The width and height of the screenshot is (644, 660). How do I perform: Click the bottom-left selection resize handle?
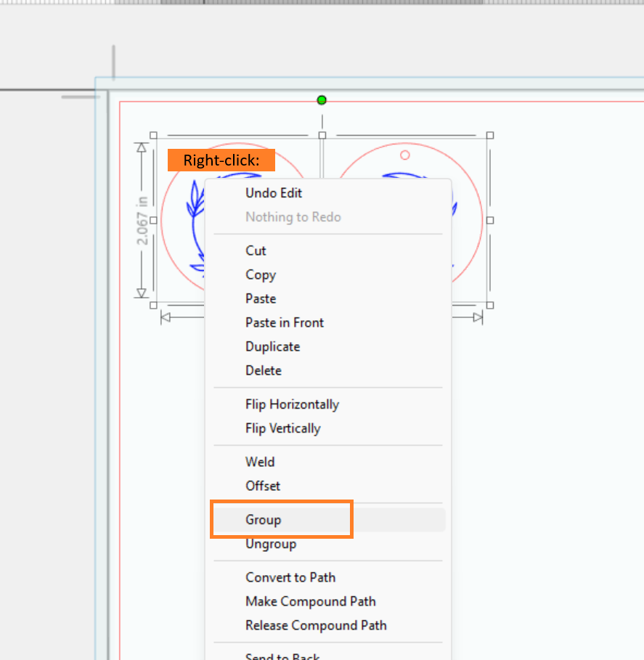click(x=154, y=305)
